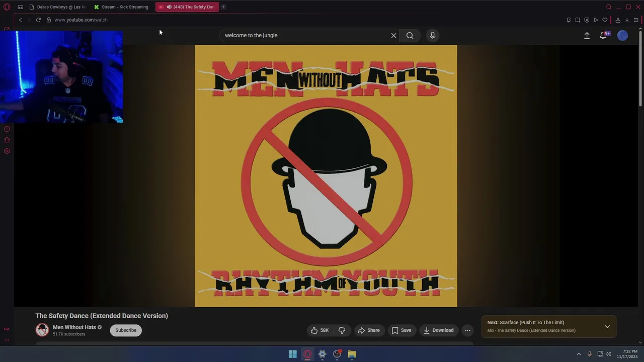Click Next: Scarface (Push It To The Limit)
Screen dimensions: 644x362
pos(526,323)
